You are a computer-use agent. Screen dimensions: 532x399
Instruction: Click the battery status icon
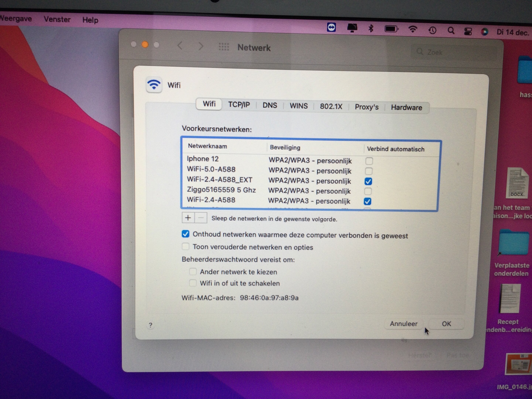click(x=391, y=29)
